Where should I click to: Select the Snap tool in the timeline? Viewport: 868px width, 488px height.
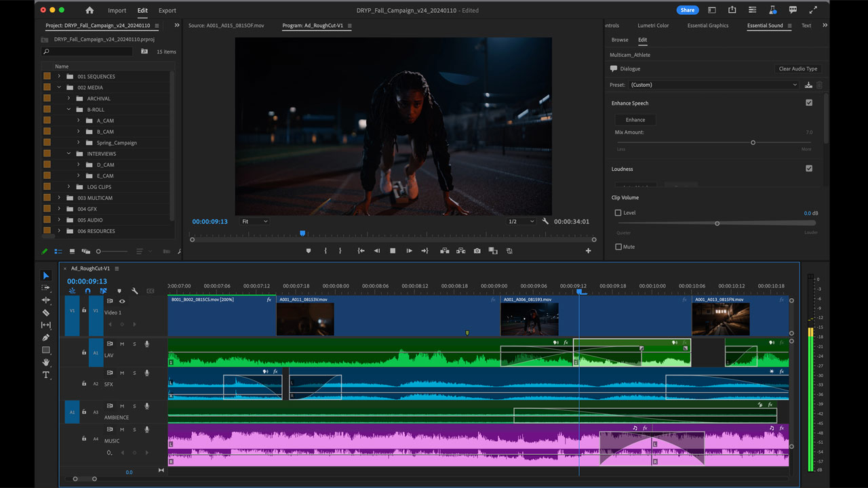pos(87,290)
